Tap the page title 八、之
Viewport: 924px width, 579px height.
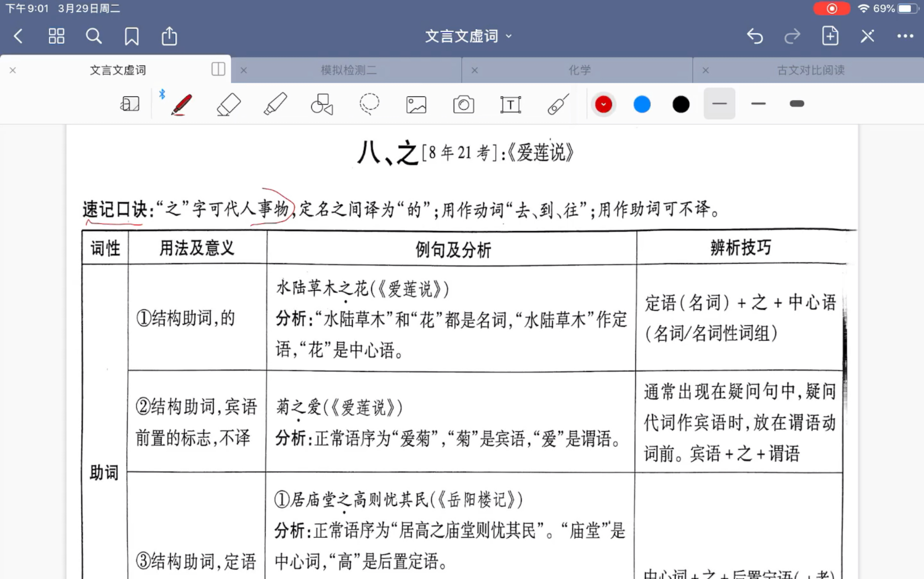pyautogui.click(x=388, y=153)
